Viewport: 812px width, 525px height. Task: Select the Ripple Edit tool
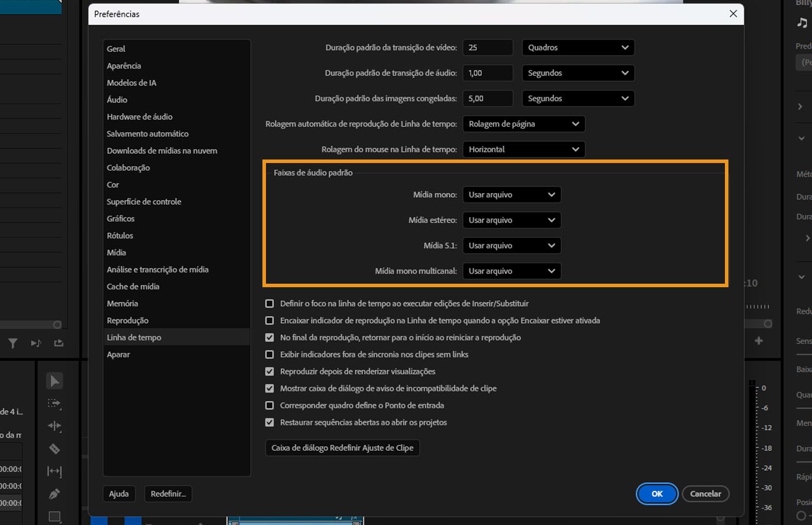point(54,426)
